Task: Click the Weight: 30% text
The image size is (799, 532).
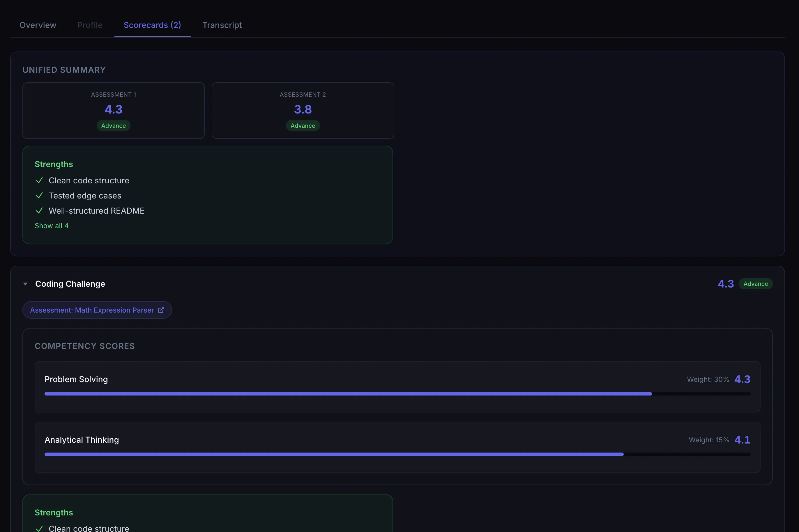Action: (708, 379)
